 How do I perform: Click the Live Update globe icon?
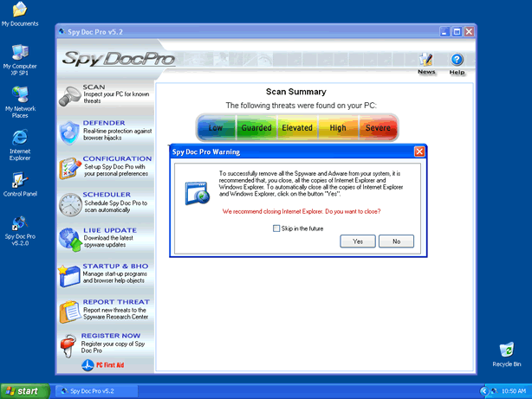tap(69, 240)
